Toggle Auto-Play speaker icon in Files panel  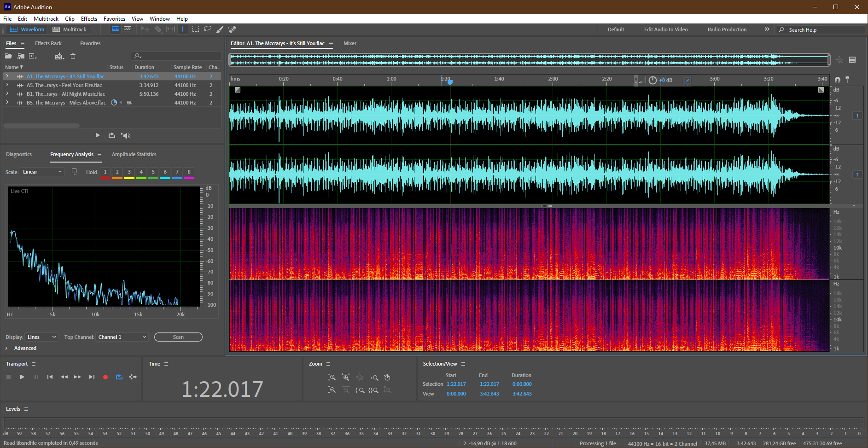(x=126, y=135)
